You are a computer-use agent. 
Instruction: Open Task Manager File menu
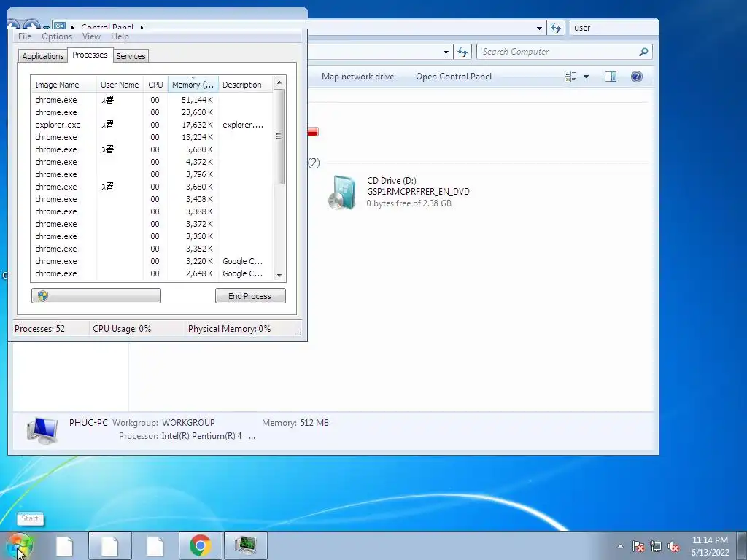click(25, 36)
